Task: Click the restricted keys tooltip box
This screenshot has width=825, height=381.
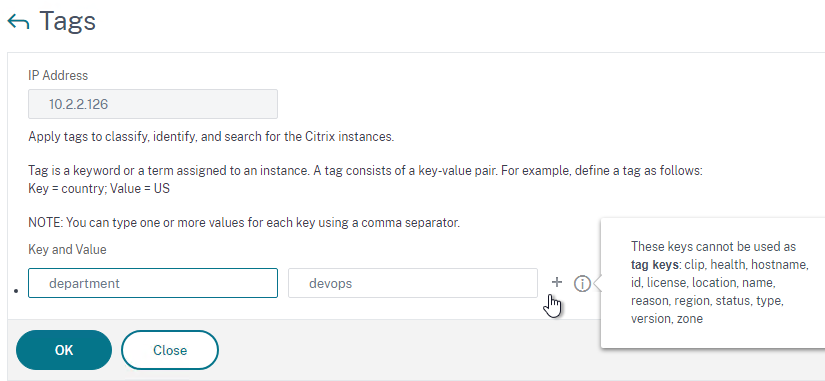Action: 713,283
